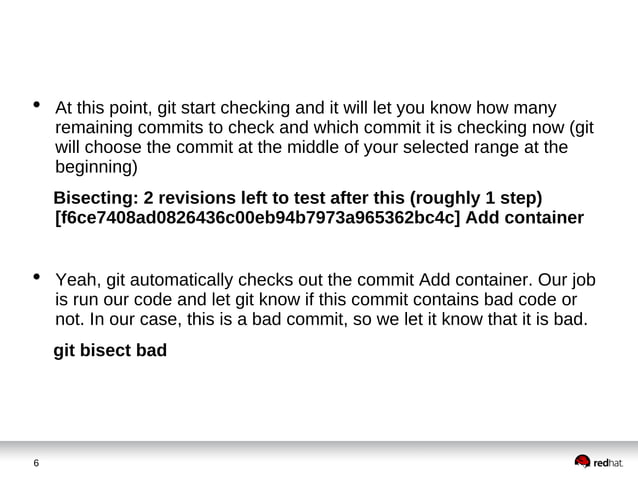
Task: Click '(roughly 1 step)' text
Action: [476, 198]
